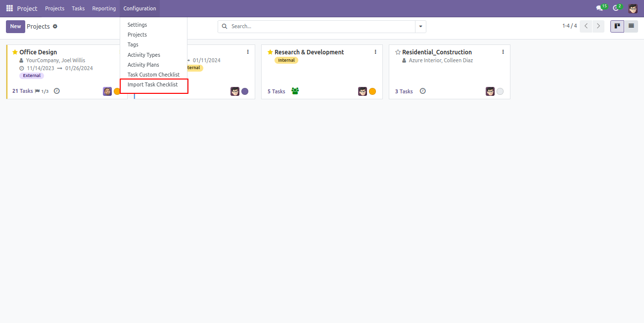Open the Residential_Construction project title

pos(437,52)
